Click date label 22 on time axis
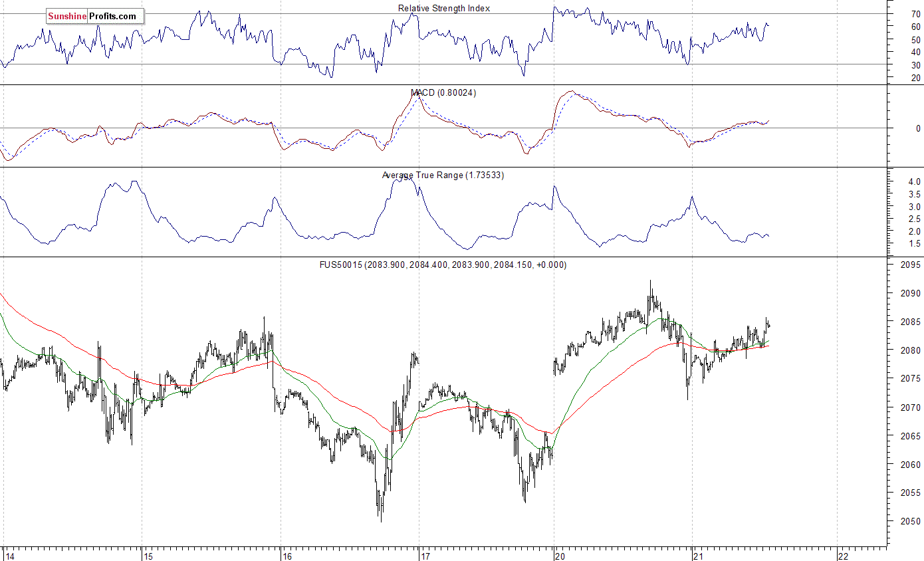This screenshot has width=924, height=561. tap(844, 556)
